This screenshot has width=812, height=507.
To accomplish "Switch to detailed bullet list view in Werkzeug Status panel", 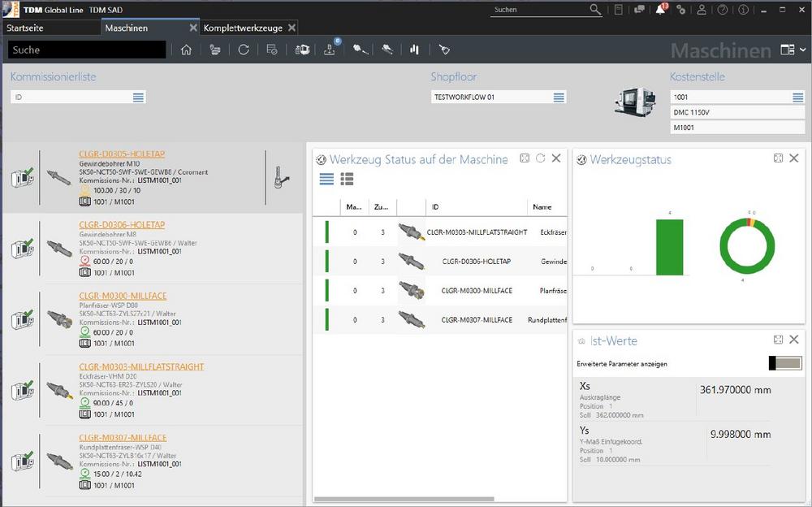I will click(347, 180).
